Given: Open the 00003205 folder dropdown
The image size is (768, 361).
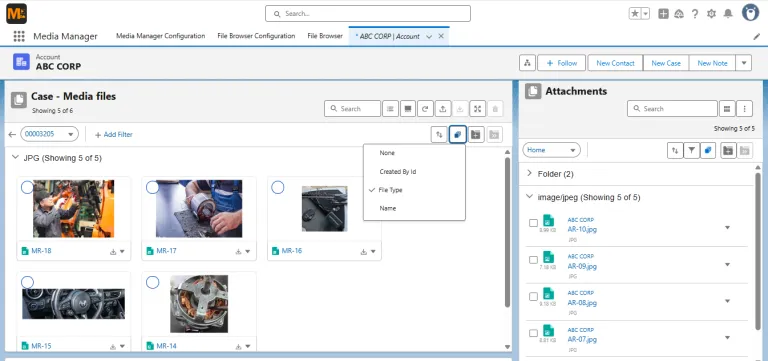Looking at the screenshot, I should click(x=49, y=134).
